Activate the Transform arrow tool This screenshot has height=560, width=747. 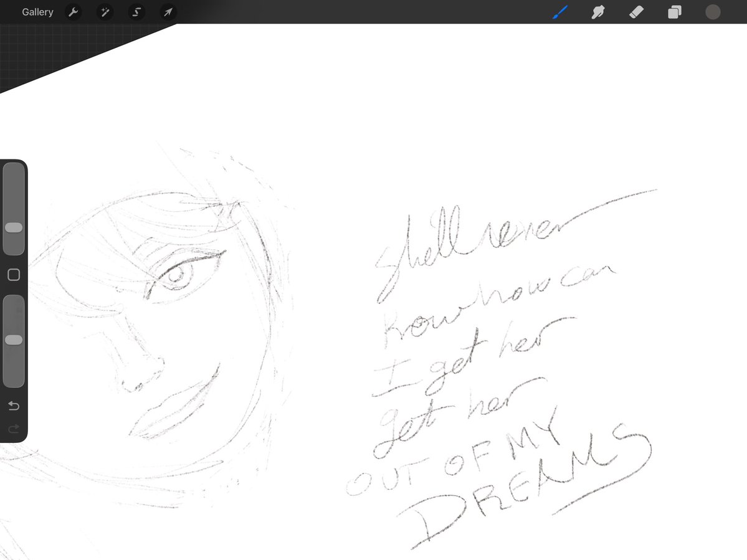point(168,12)
